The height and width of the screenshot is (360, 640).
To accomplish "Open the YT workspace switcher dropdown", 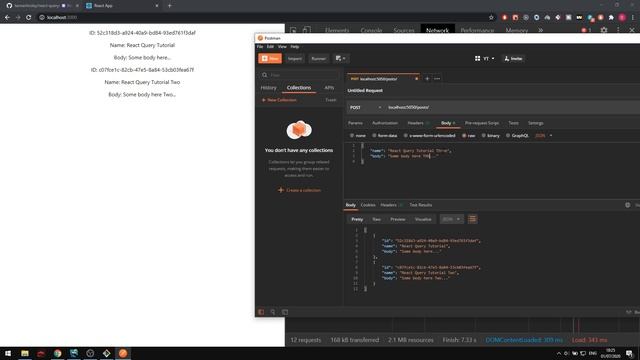I will click(x=484, y=58).
